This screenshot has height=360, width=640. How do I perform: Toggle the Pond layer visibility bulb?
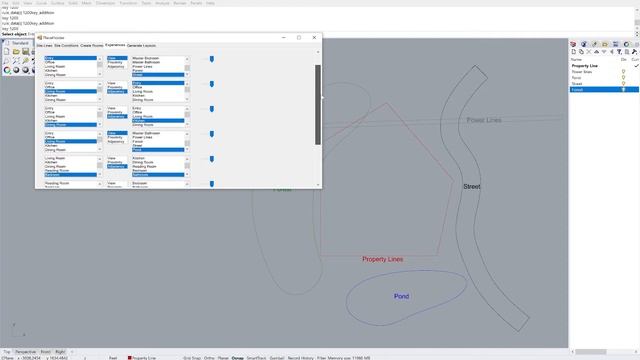[623, 78]
